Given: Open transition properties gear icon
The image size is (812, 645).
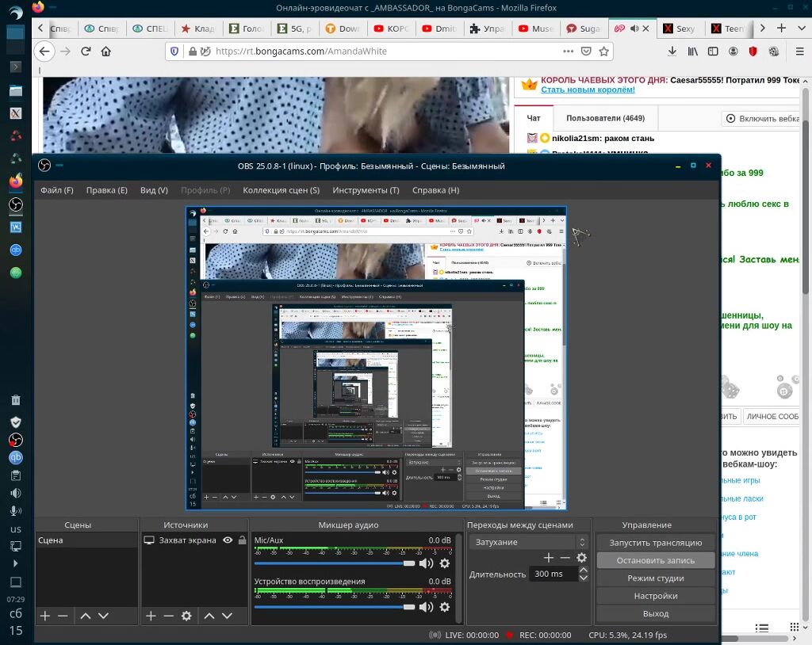Looking at the screenshot, I should coord(581,558).
